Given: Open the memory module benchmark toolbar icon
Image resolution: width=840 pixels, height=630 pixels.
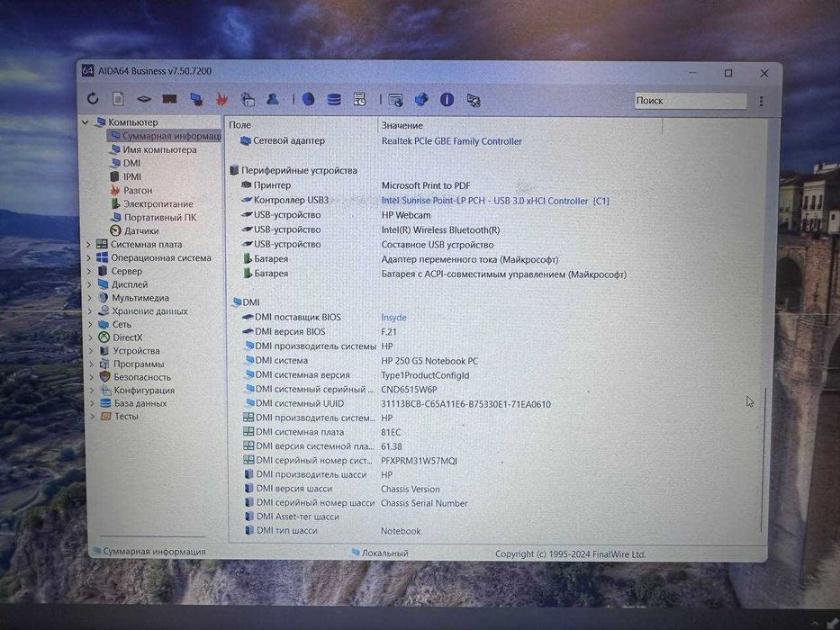Looking at the screenshot, I should click(x=170, y=99).
